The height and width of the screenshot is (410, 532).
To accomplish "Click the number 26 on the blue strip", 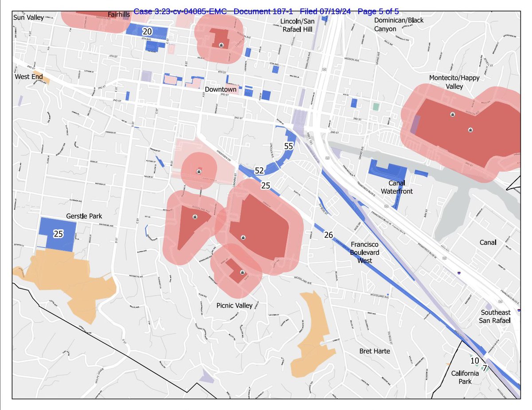I will (329, 235).
